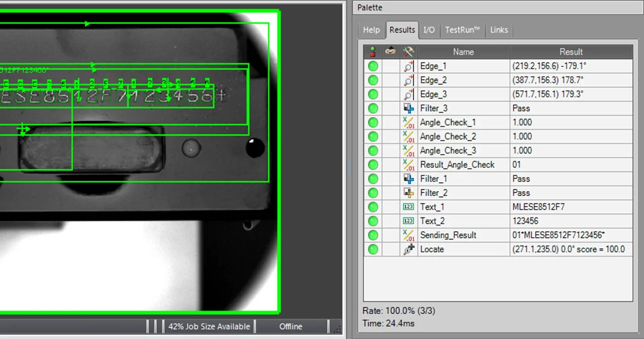
Task: Click the Edge_3 tool icon
Action: pyautogui.click(x=408, y=94)
